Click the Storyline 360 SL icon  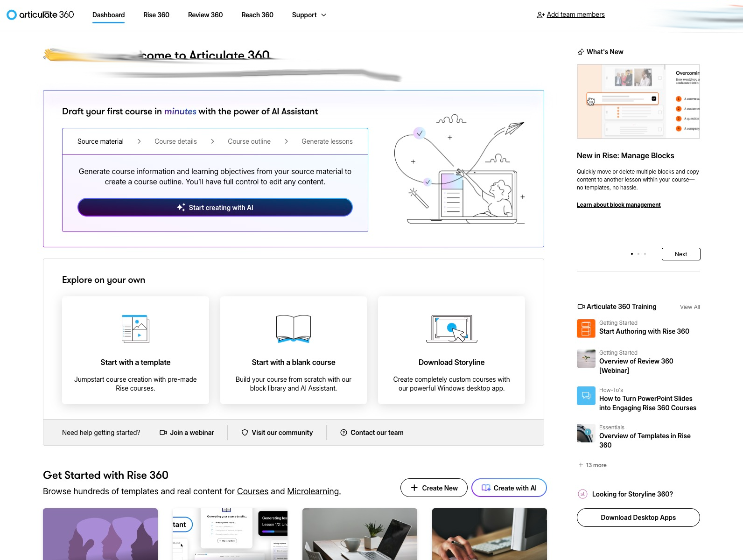pos(582,494)
